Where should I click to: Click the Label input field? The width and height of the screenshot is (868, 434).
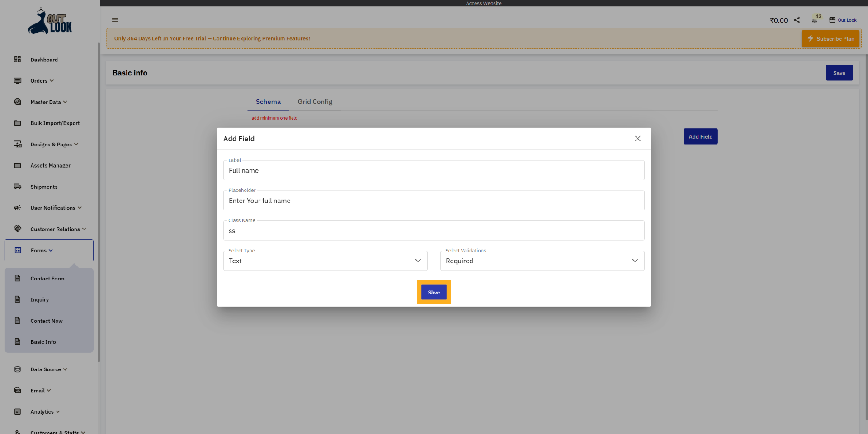(434, 170)
